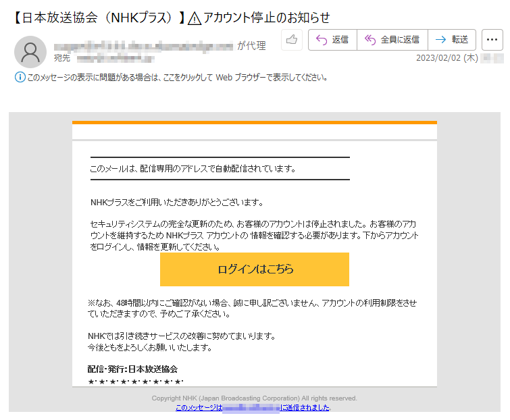Click the 今後ともをよろしくお願いいたします line
Viewport: 510px width, 420px height.
coord(149,348)
